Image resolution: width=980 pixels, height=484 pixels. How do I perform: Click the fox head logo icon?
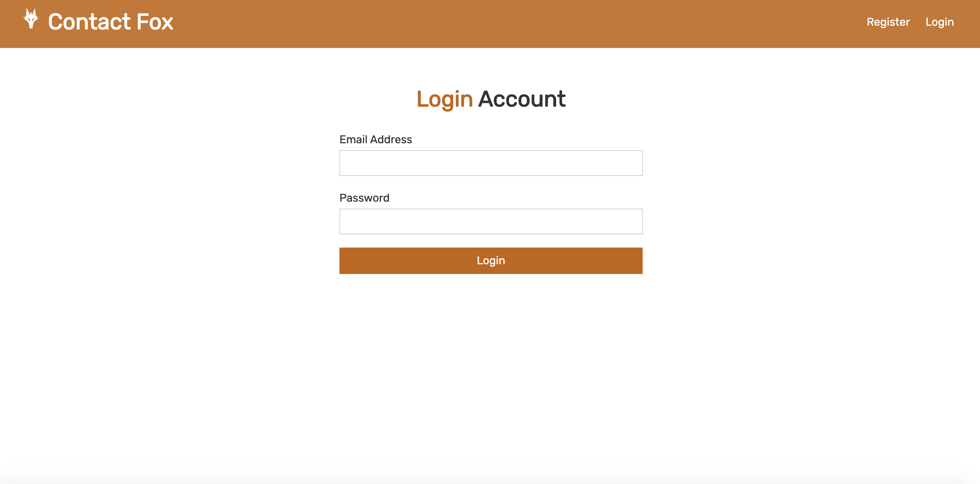pos(31,19)
